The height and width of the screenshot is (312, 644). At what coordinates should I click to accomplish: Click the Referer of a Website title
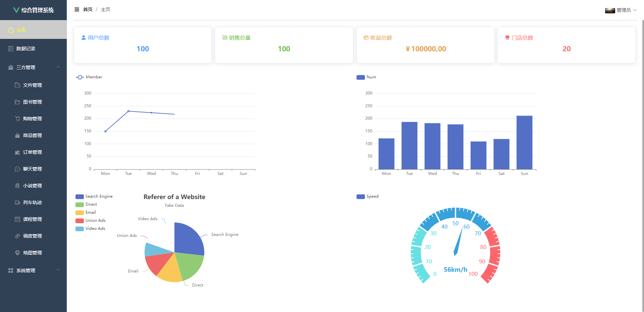[x=174, y=197]
